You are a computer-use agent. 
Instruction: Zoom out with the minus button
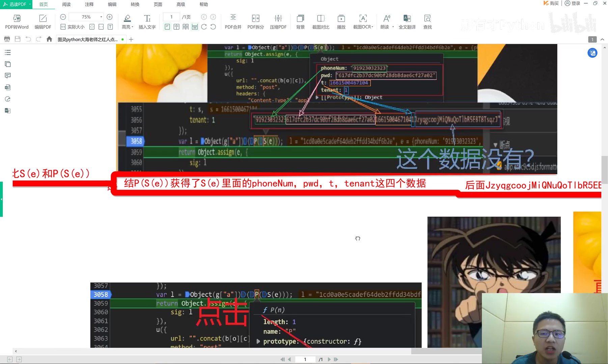click(63, 17)
